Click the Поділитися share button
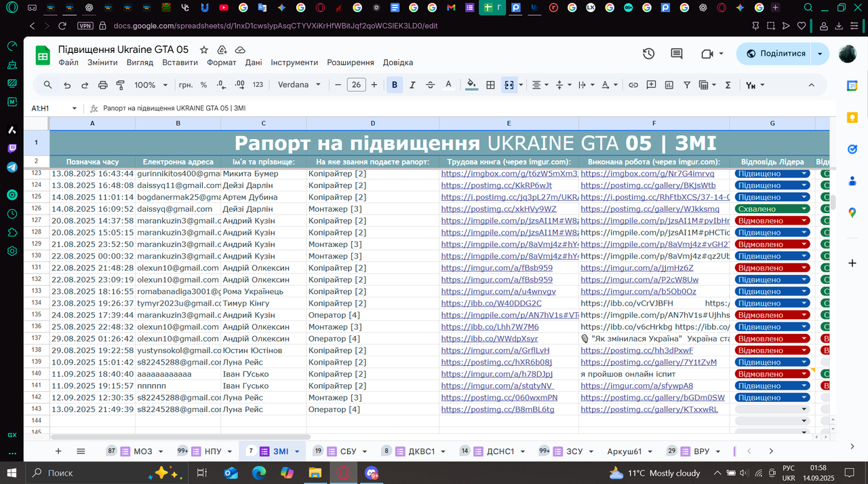Viewport: 868px width, 484px height. [774, 54]
